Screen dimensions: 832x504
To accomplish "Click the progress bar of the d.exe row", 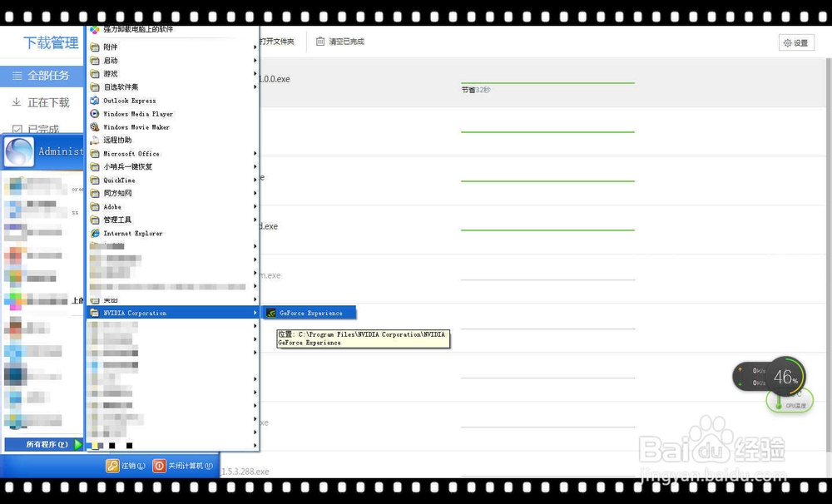I will pyautogui.click(x=547, y=230).
